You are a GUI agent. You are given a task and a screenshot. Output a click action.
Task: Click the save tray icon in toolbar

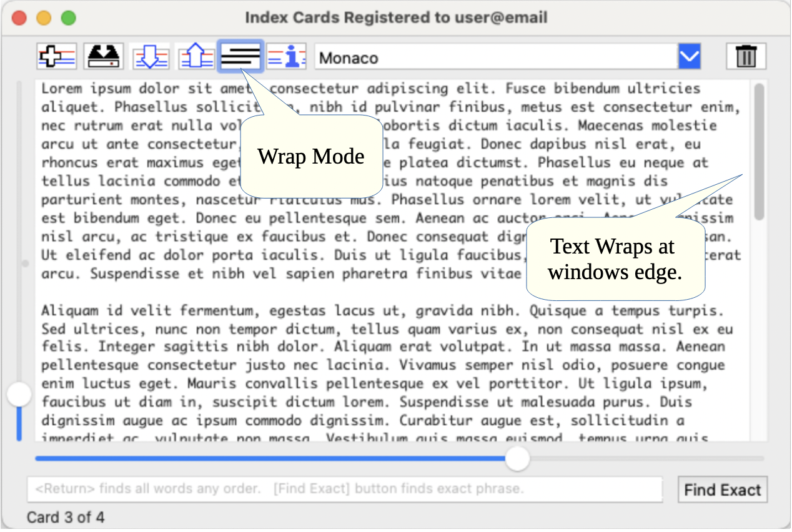[104, 57]
